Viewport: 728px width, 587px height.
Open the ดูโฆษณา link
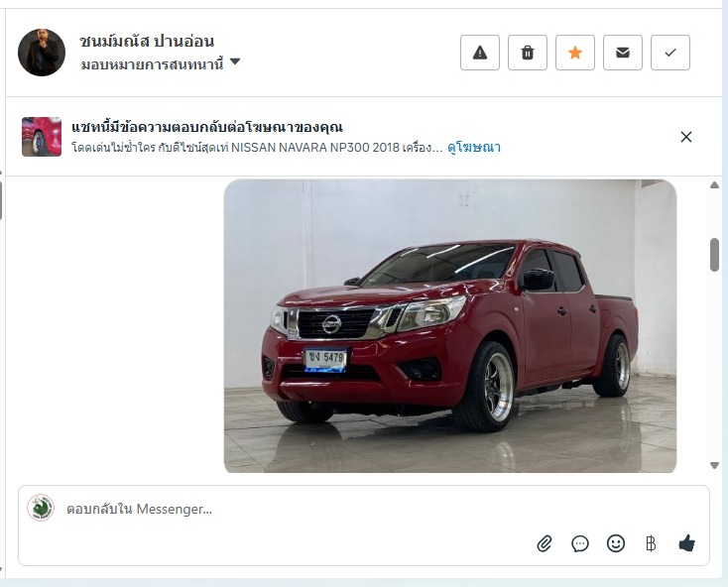pos(474,147)
